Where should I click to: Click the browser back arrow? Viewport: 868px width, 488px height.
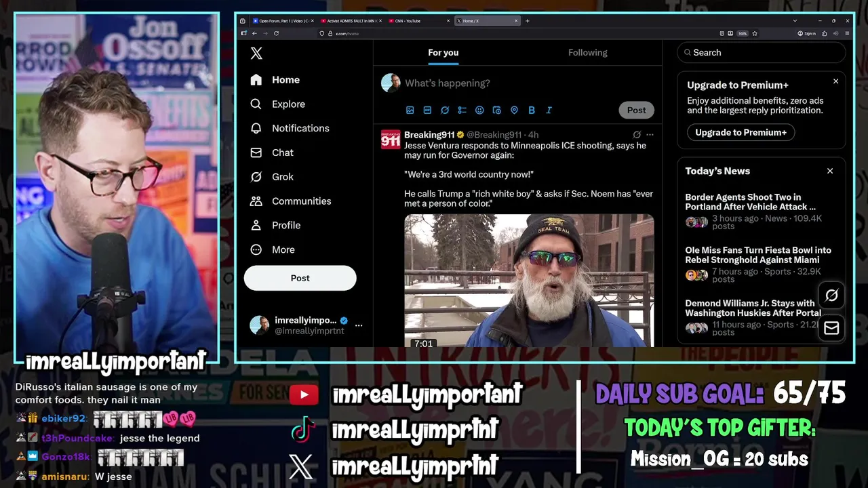tap(254, 33)
